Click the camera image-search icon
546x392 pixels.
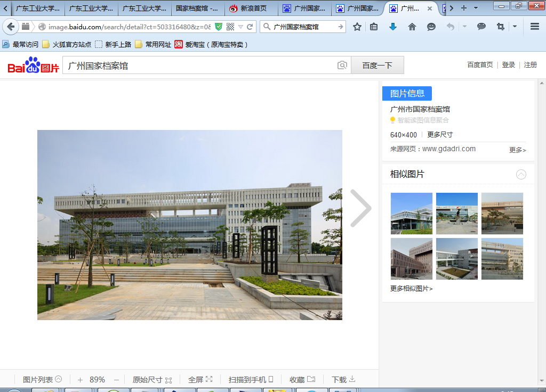pos(342,66)
